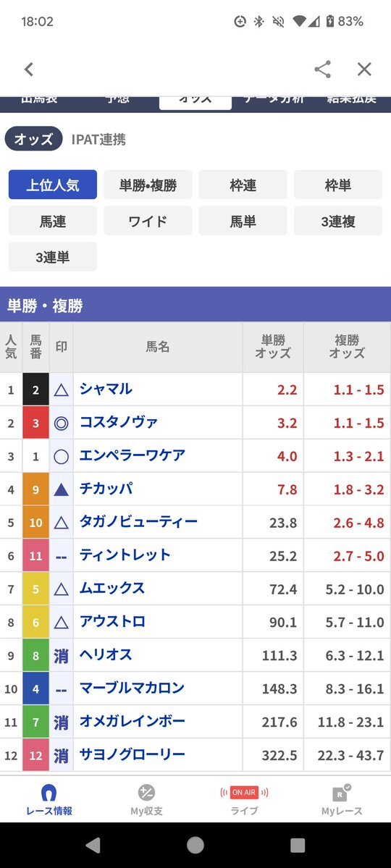Go back with the left chevron
The width and height of the screenshot is (391, 868).
(x=29, y=69)
